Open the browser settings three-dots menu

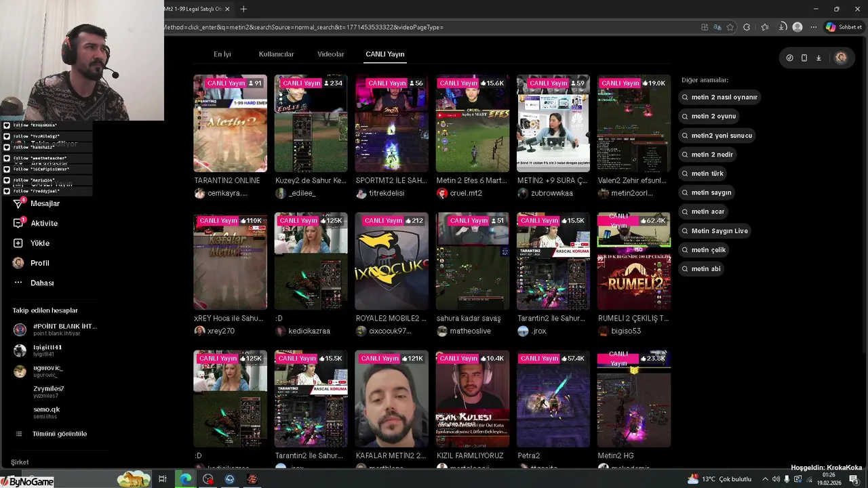[x=813, y=27]
